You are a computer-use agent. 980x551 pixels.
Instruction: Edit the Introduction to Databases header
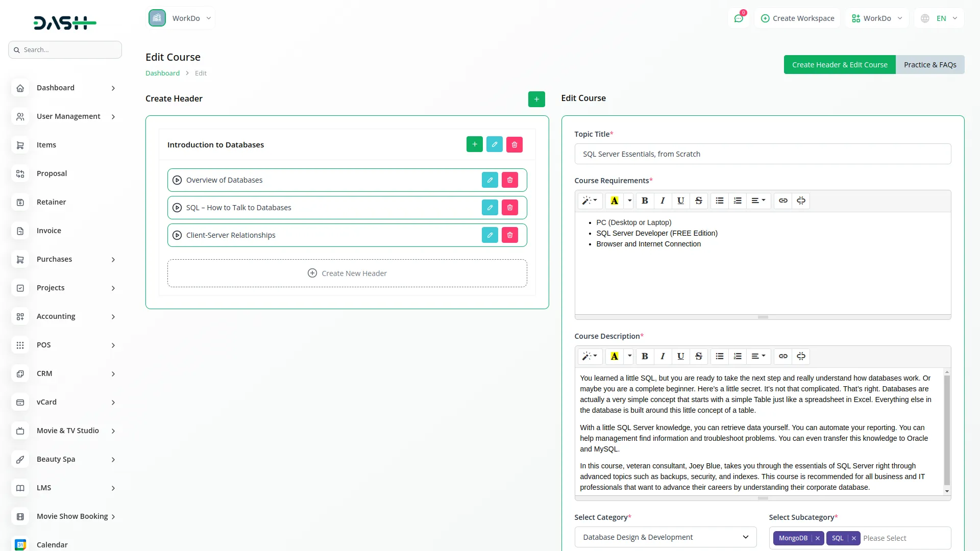click(x=494, y=144)
